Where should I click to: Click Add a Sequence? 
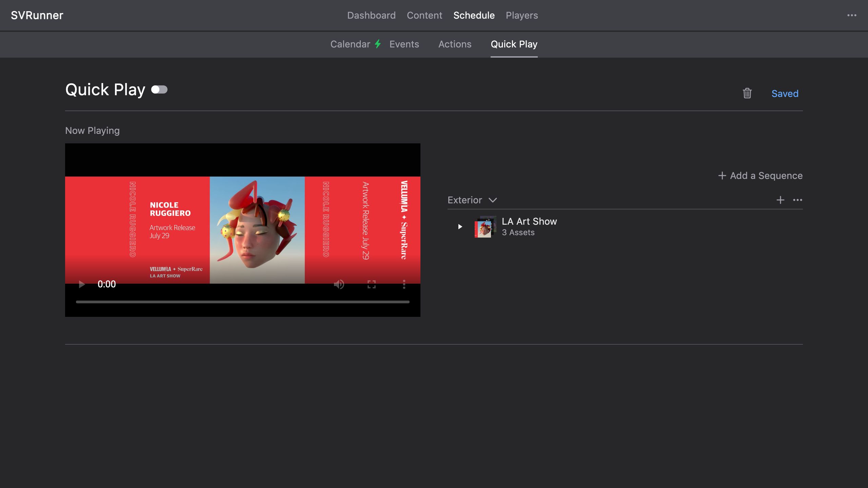[760, 176]
